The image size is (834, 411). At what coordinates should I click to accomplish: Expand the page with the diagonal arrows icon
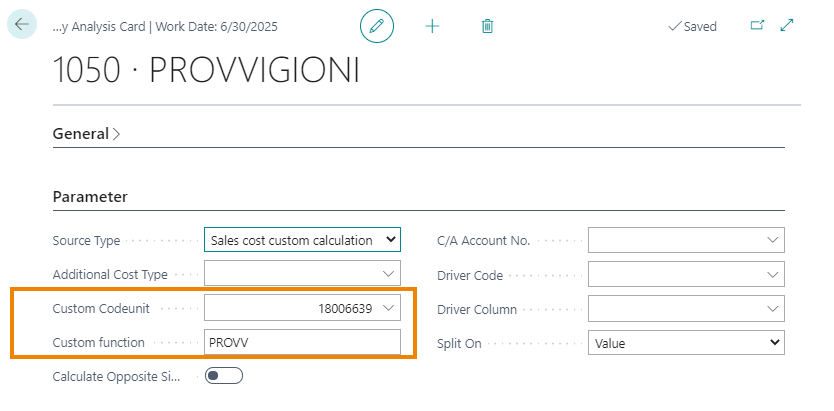coord(787,25)
